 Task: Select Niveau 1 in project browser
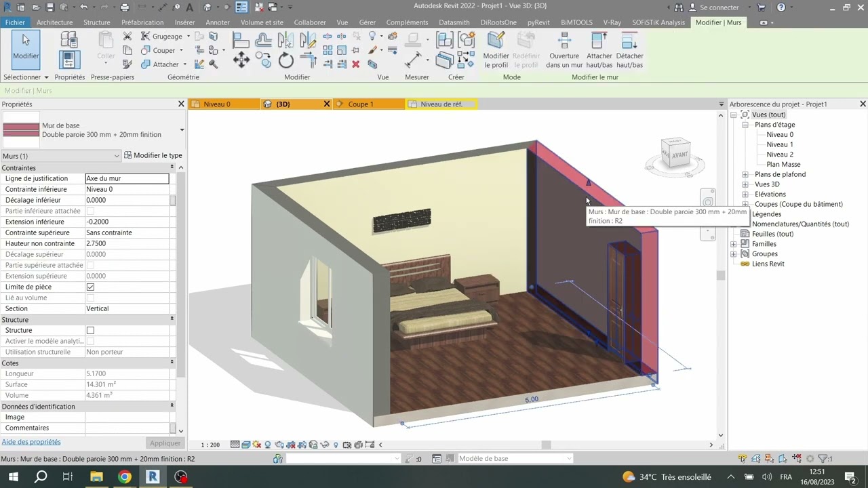point(780,144)
